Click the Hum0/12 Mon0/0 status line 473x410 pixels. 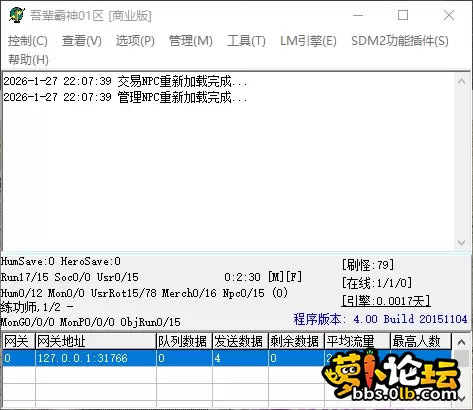144,293
